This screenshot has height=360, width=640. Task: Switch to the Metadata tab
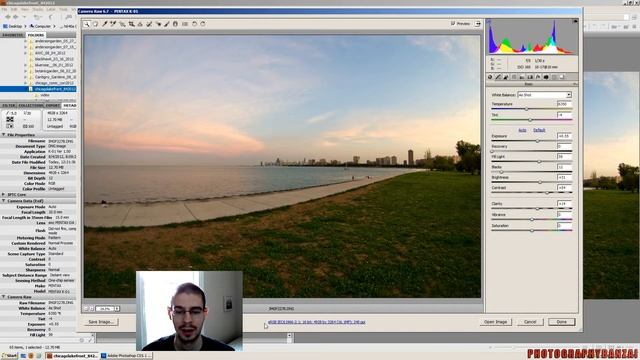(x=69, y=105)
